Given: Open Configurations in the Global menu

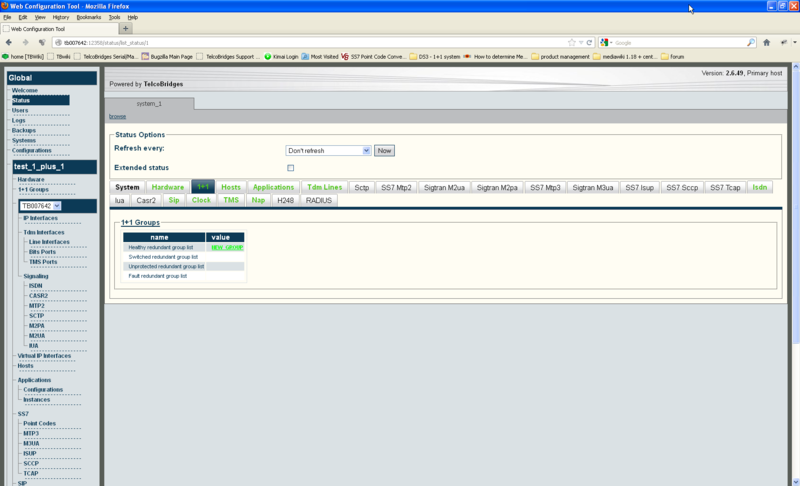Looking at the screenshot, I should [32, 150].
